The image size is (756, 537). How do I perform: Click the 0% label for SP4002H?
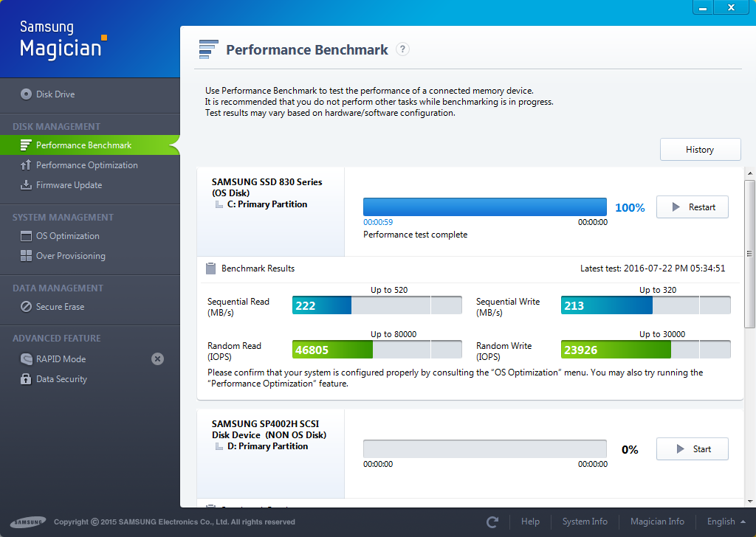click(x=630, y=450)
